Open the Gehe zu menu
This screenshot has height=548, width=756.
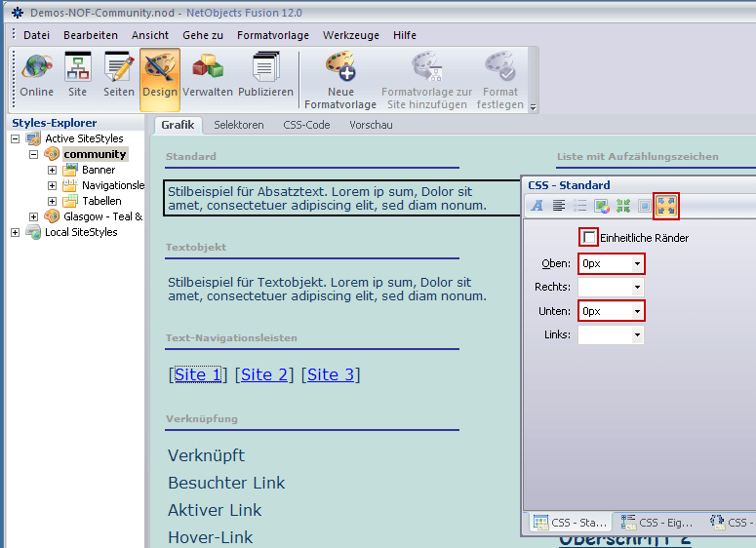click(x=203, y=35)
